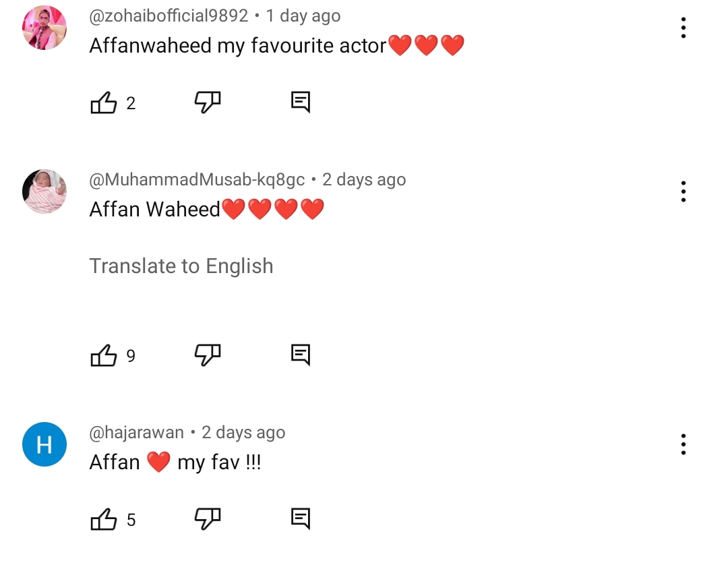Viewport: 728px width, 567px height.
Task: Like the hajarawan comment
Action: pyautogui.click(x=104, y=520)
